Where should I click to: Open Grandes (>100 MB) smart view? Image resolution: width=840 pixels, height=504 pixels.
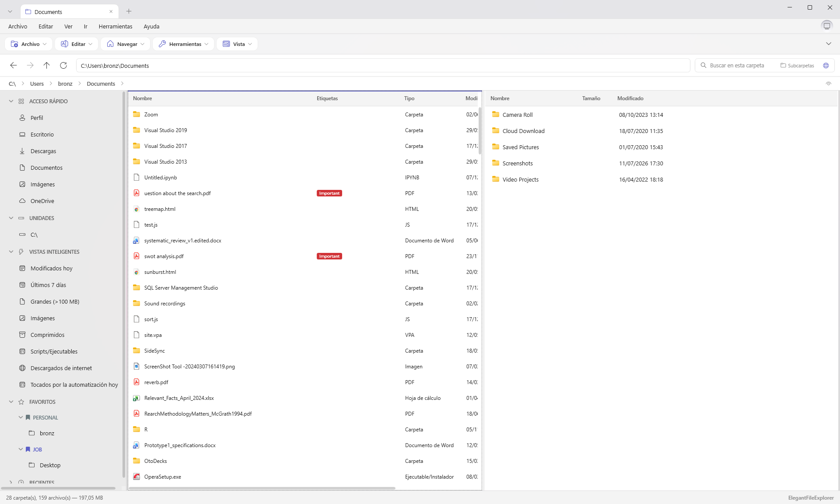click(55, 301)
